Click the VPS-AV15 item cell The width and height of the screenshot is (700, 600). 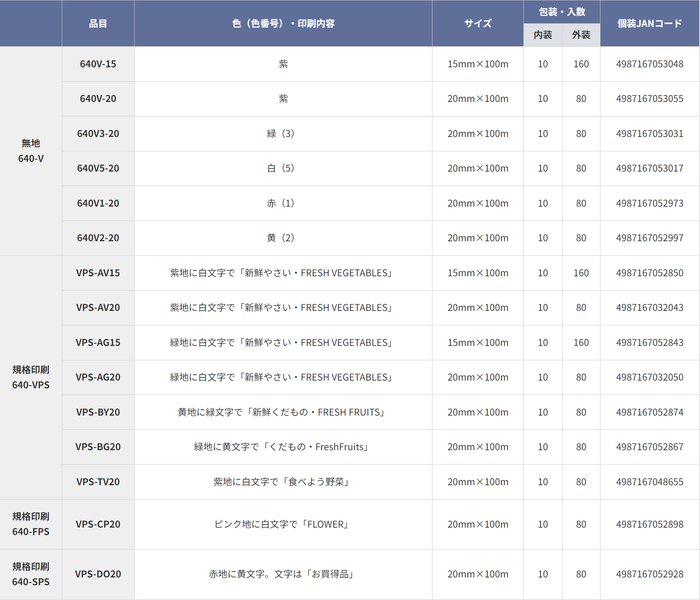coord(98,273)
